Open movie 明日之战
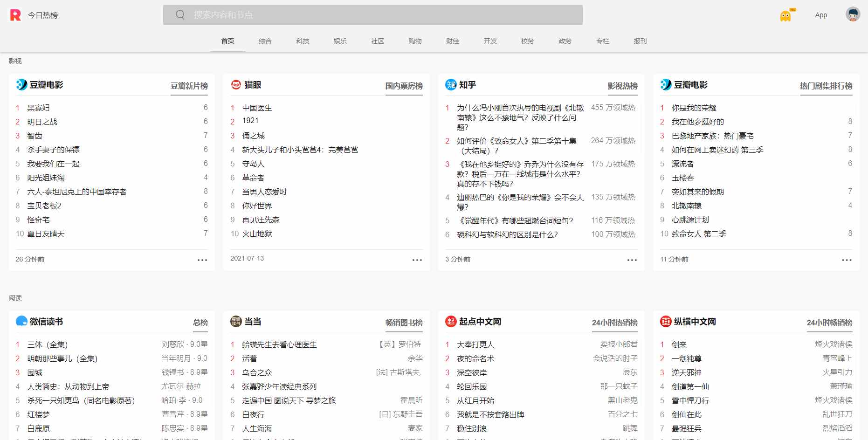This screenshot has height=440, width=868. [42, 122]
